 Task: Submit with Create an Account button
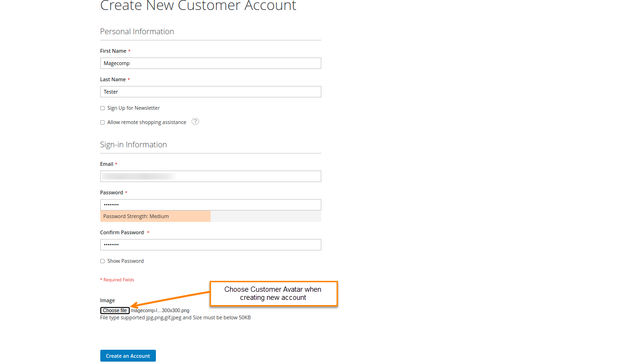(128, 356)
